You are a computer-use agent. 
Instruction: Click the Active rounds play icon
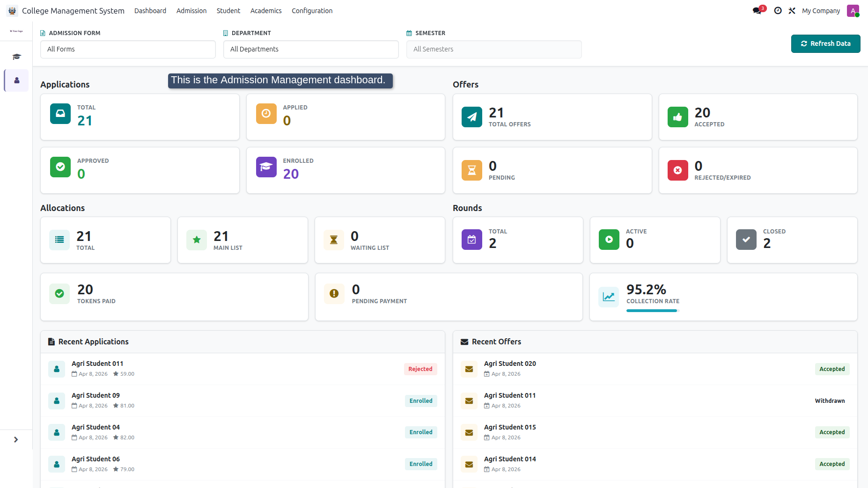coord(609,240)
